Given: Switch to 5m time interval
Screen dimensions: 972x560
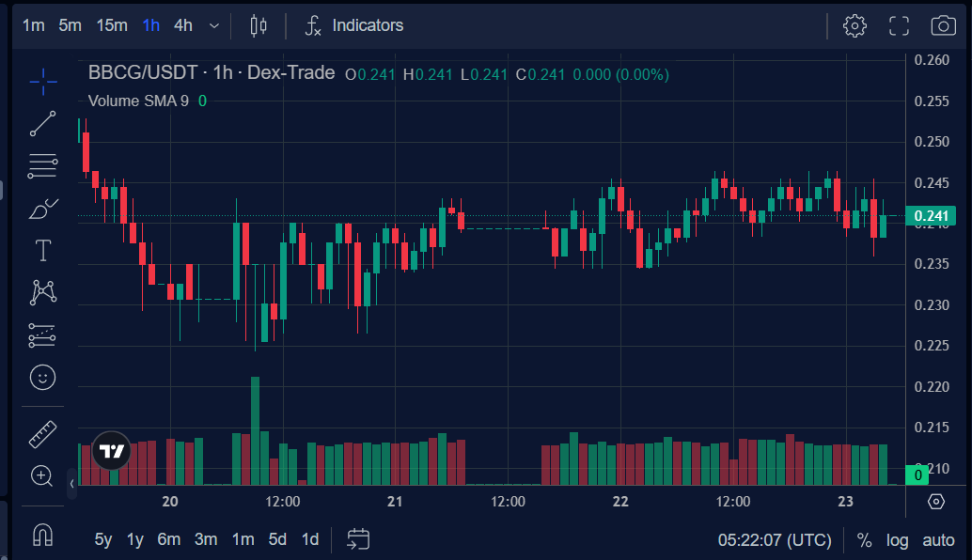Looking at the screenshot, I should point(71,25).
